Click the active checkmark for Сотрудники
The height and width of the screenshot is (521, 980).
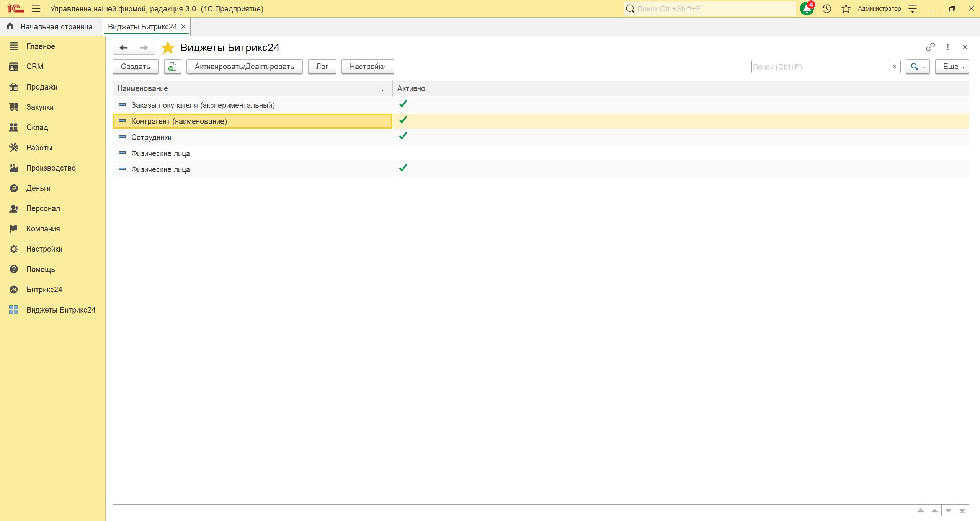(403, 136)
